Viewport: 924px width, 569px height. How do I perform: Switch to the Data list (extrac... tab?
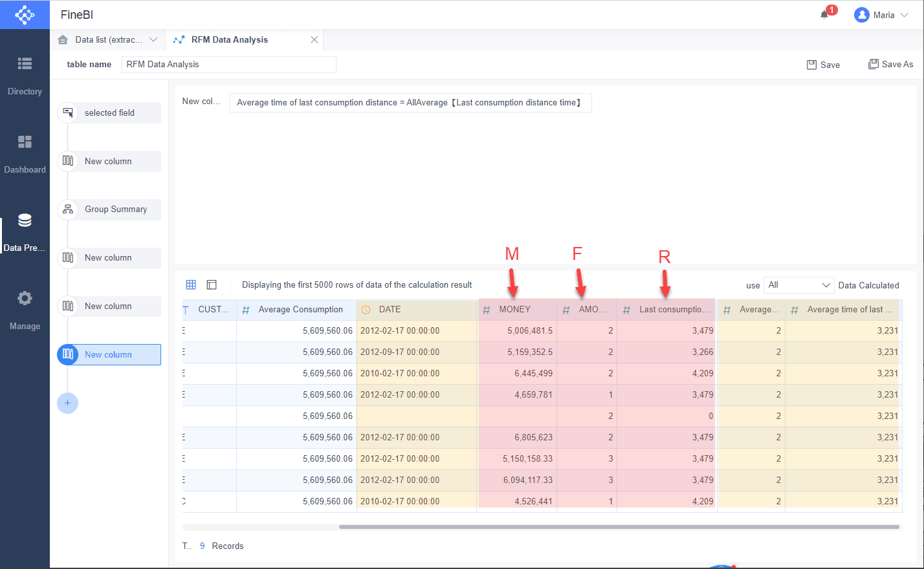[107, 39]
